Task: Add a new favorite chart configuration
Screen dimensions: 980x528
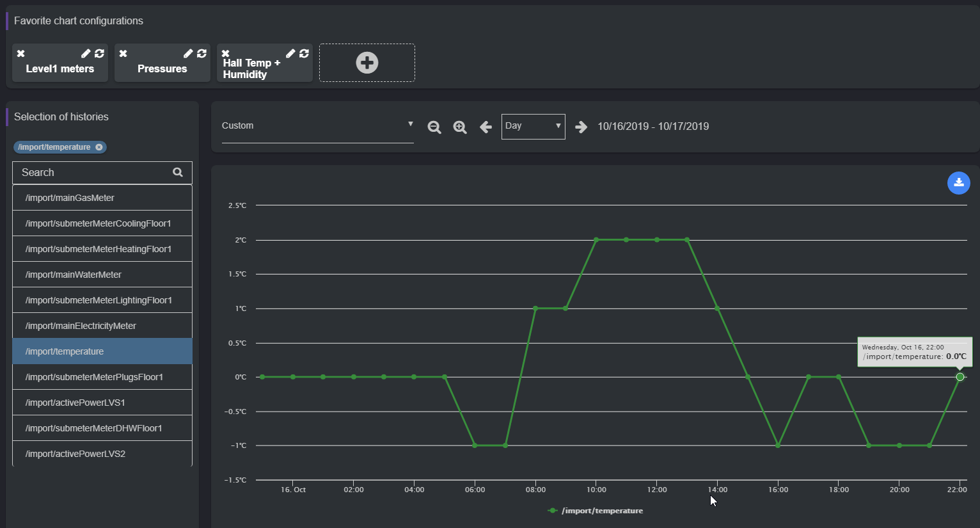Action: (x=367, y=62)
